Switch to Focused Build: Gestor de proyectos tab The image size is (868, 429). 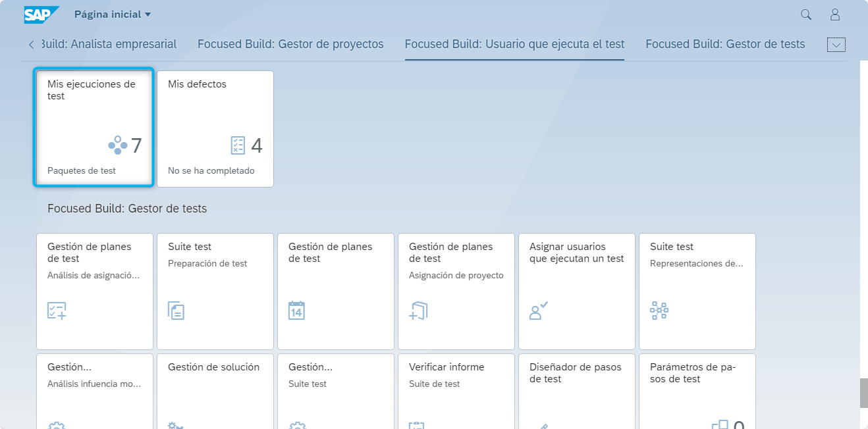click(290, 44)
